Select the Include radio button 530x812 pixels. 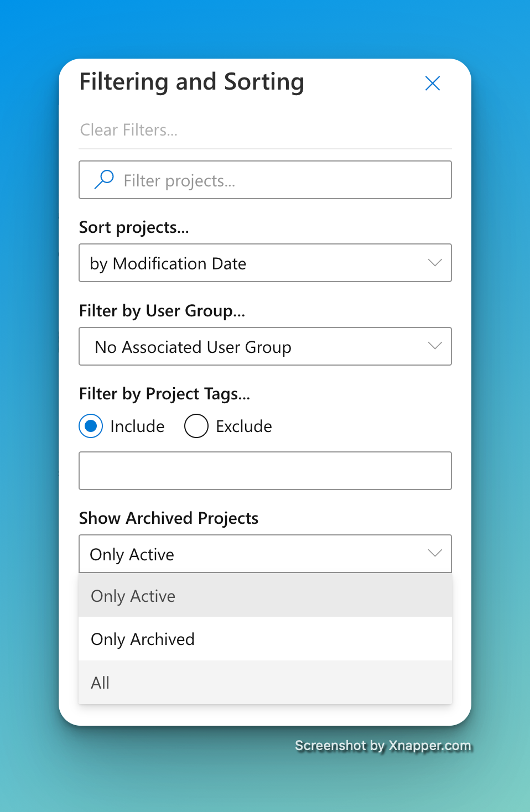[x=90, y=426]
